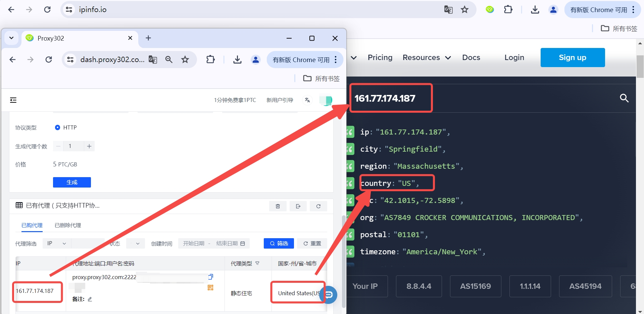Open Chrome update menu in Proxy302 window
644x314 pixels.
coord(305,60)
